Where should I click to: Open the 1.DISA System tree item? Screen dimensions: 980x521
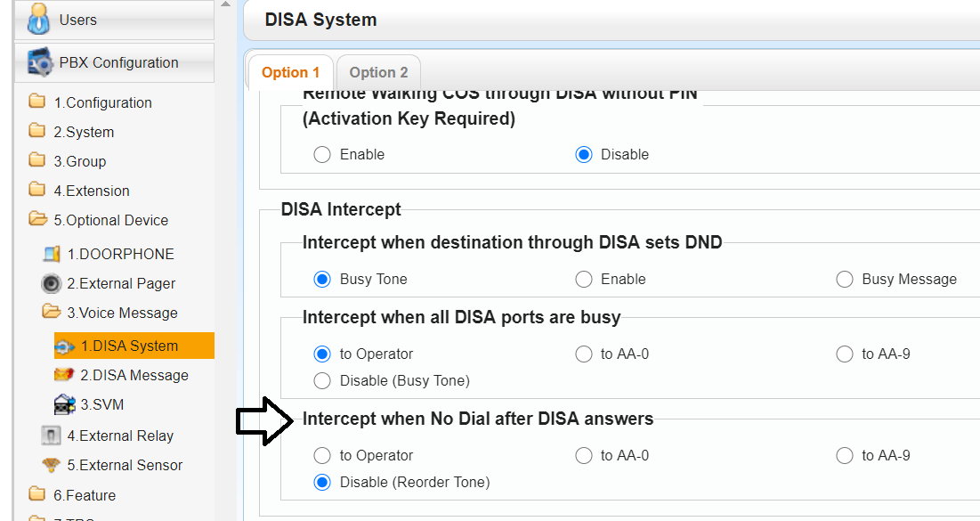tap(135, 346)
